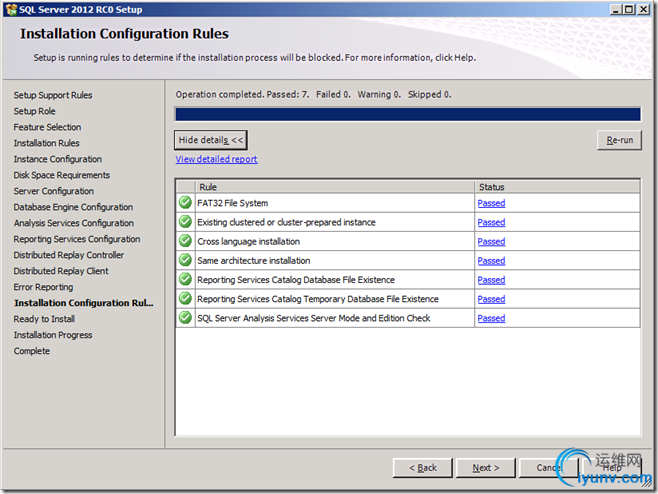The image size is (658, 494).
Task: Select Database Engine Configuration step
Action: tap(73, 207)
